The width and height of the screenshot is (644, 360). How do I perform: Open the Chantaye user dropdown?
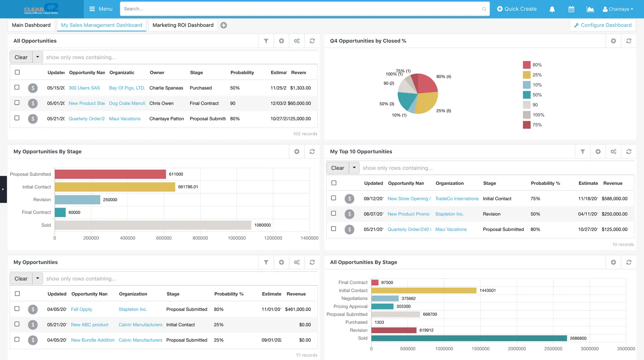pos(618,9)
